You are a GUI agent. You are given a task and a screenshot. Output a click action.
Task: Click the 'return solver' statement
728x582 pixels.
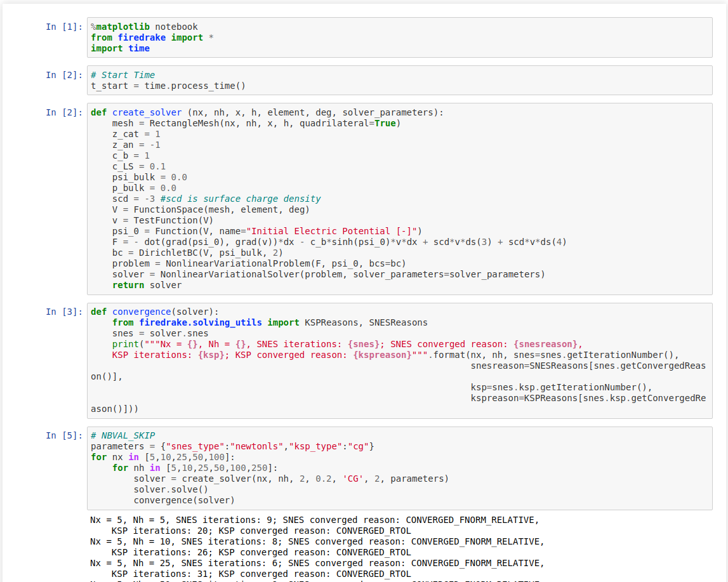pyautogui.click(x=147, y=285)
